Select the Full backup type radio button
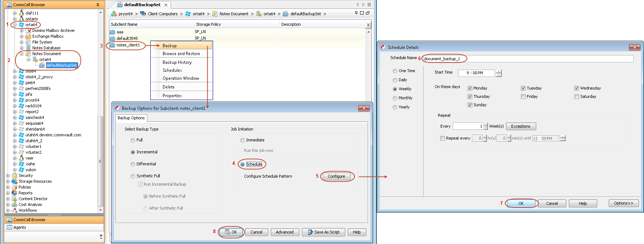 coord(133,140)
